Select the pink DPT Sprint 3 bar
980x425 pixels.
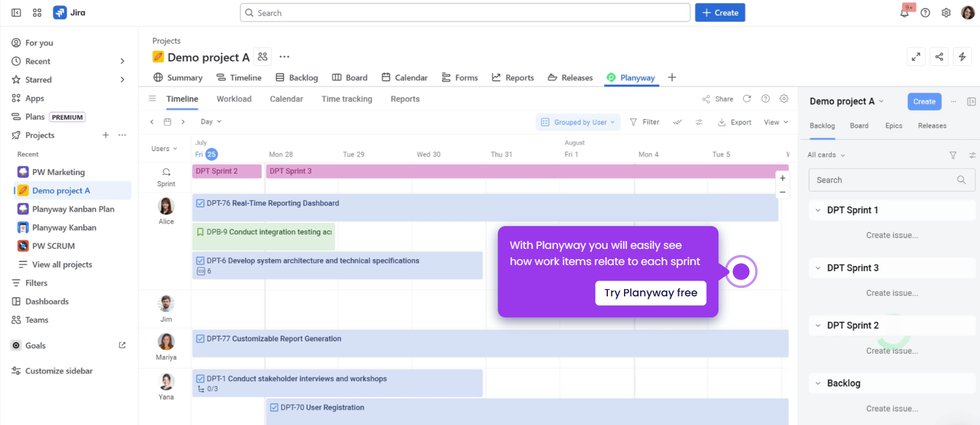[527, 171]
